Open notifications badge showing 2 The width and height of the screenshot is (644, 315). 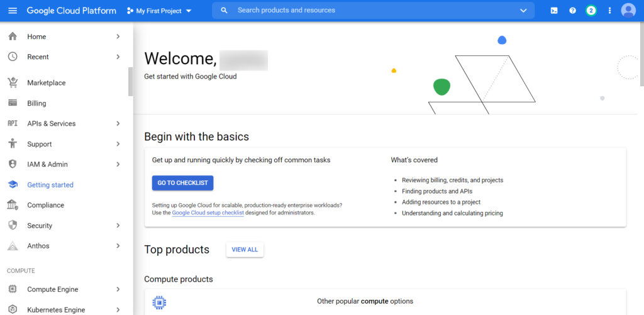(591, 11)
